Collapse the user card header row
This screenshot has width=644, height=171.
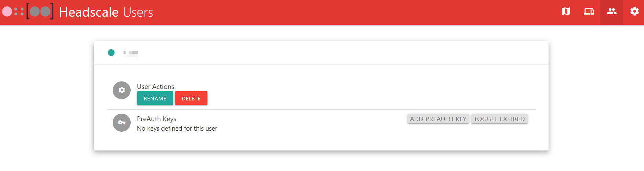pos(321,53)
